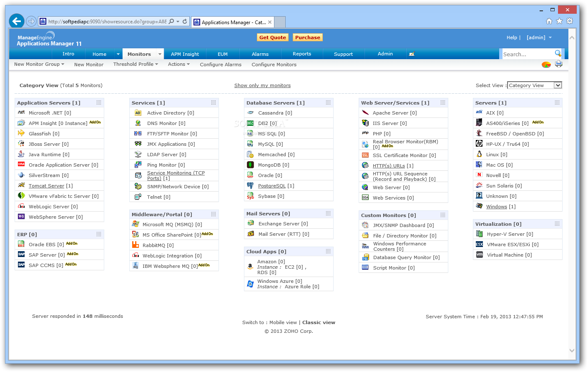Open browser favorites star icon

(560, 21)
